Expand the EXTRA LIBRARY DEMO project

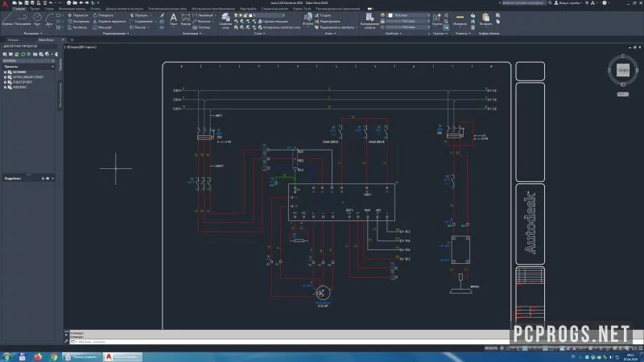click(6, 77)
